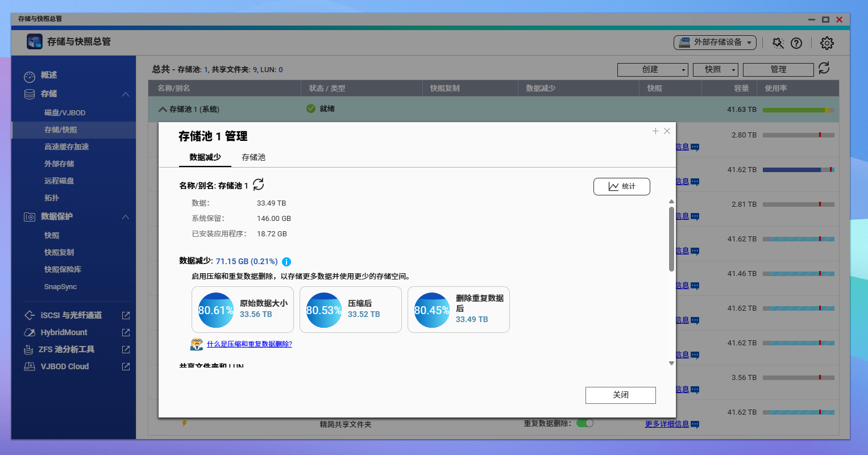Click the dialog's vertical scrollbar
The height and width of the screenshot is (455, 868).
pos(671,239)
